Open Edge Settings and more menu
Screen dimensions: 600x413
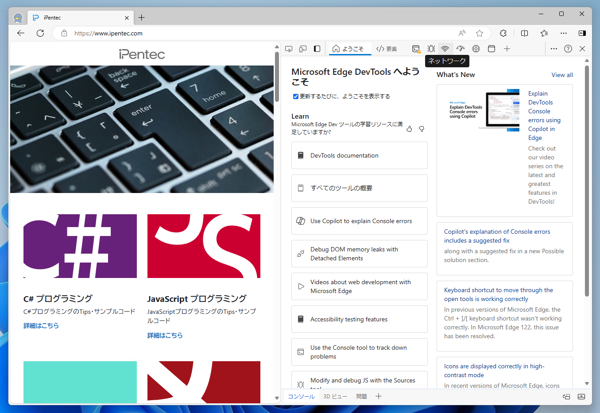tap(563, 33)
